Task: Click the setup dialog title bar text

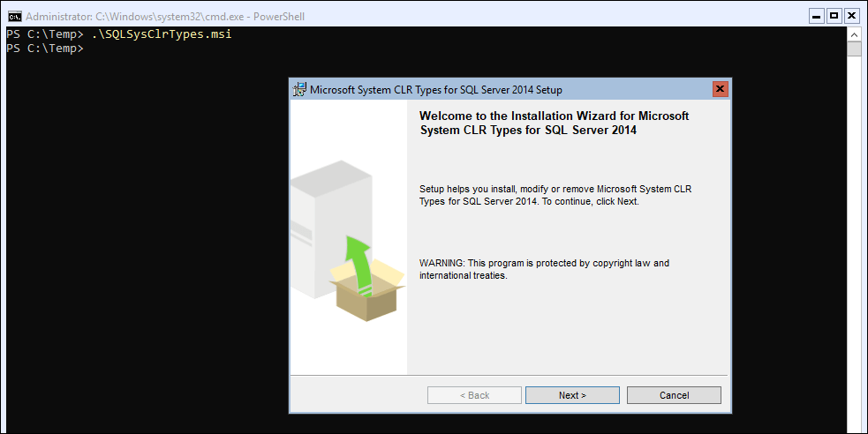Action: [x=435, y=90]
